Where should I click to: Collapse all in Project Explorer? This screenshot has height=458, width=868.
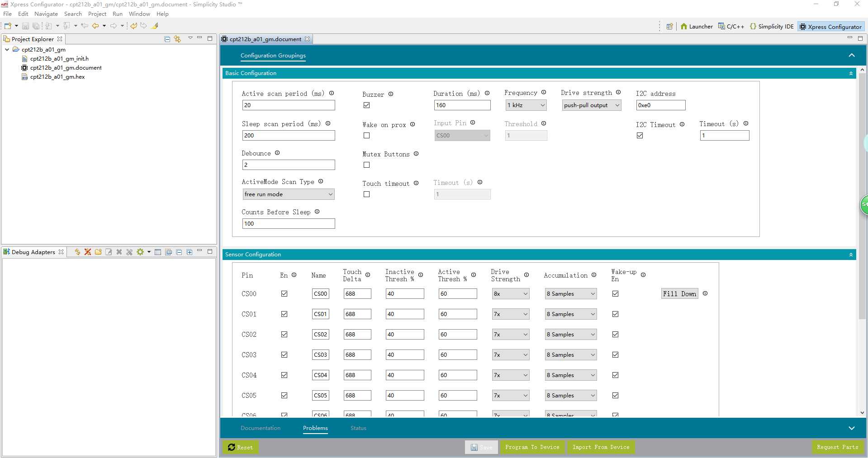[167, 39]
